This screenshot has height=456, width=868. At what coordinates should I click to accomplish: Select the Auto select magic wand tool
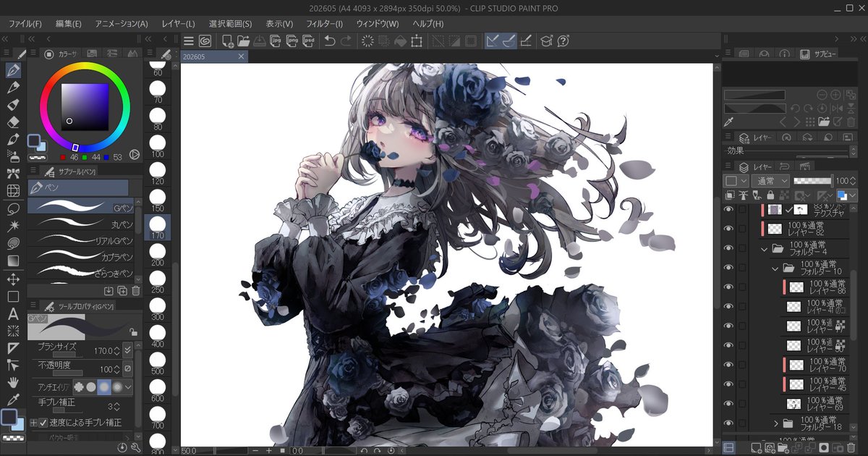[13, 227]
